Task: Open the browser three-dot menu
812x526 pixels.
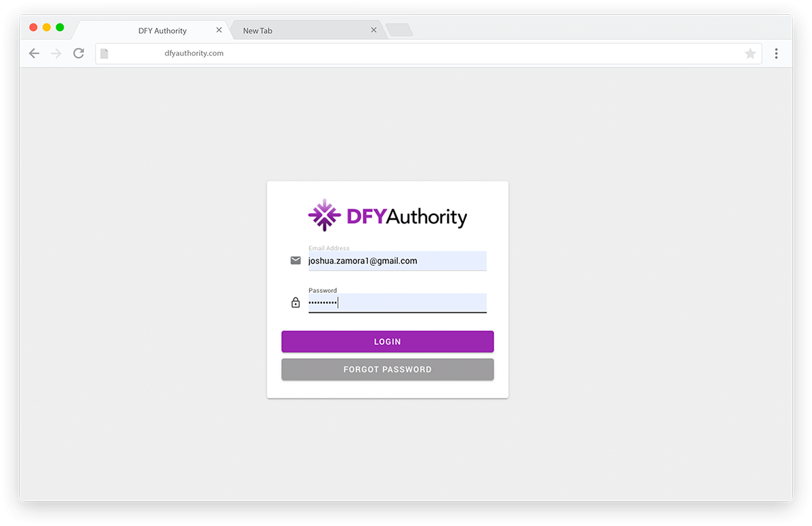Action: pyautogui.click(x=776, y=53)
